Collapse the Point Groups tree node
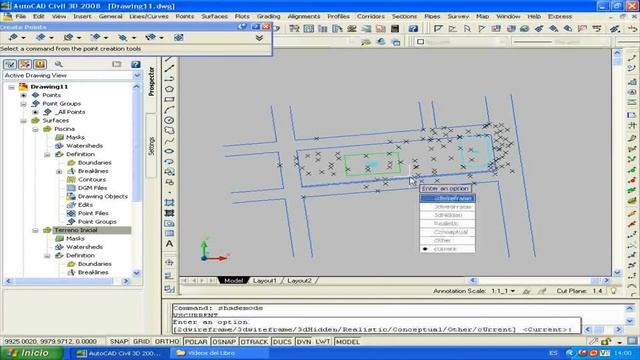Image resolution: width=640 pixels, height=360 pixels. click(x=24, y=104)
